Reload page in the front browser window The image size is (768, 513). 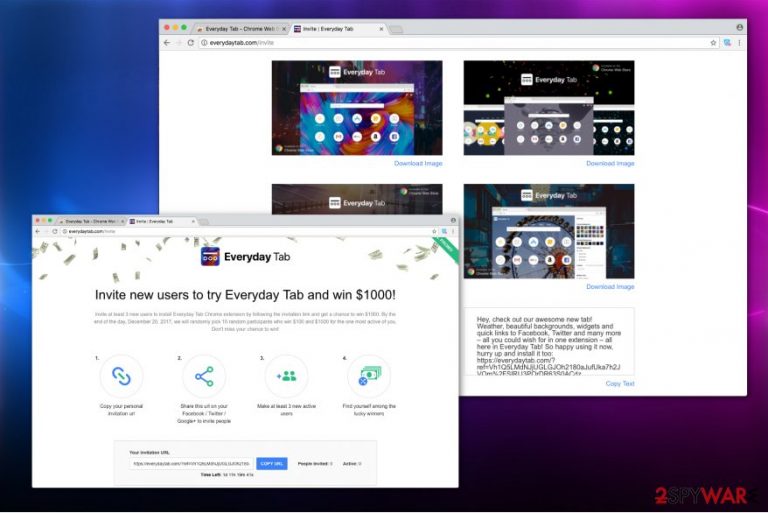(55, 231)
